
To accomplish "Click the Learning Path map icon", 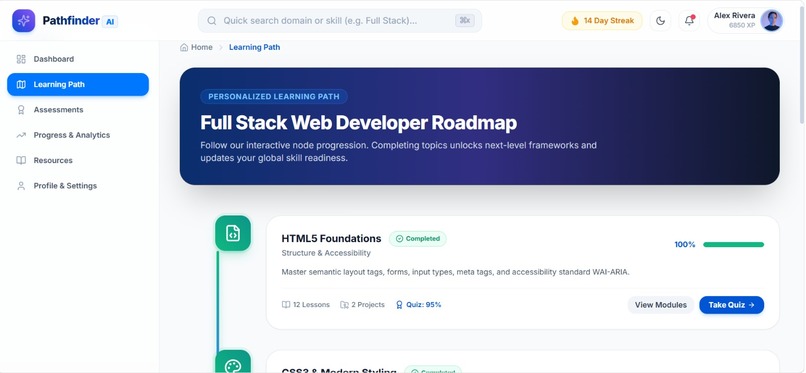I will [21, 84].
